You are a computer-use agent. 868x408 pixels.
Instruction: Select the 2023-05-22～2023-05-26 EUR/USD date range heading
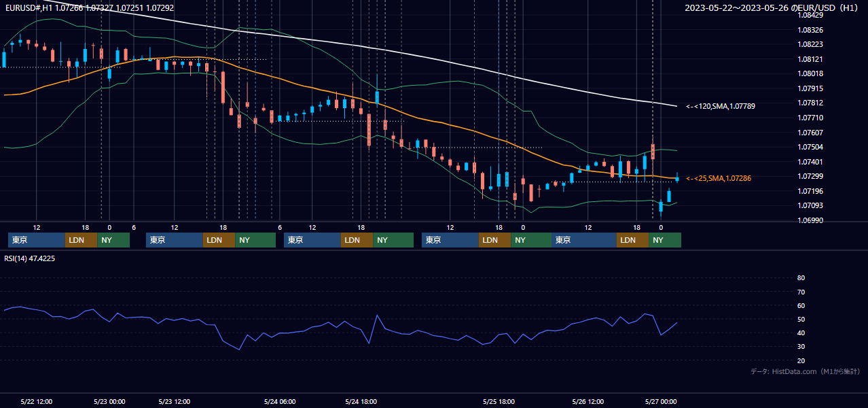pyautogui.click(x=772, y=8)
